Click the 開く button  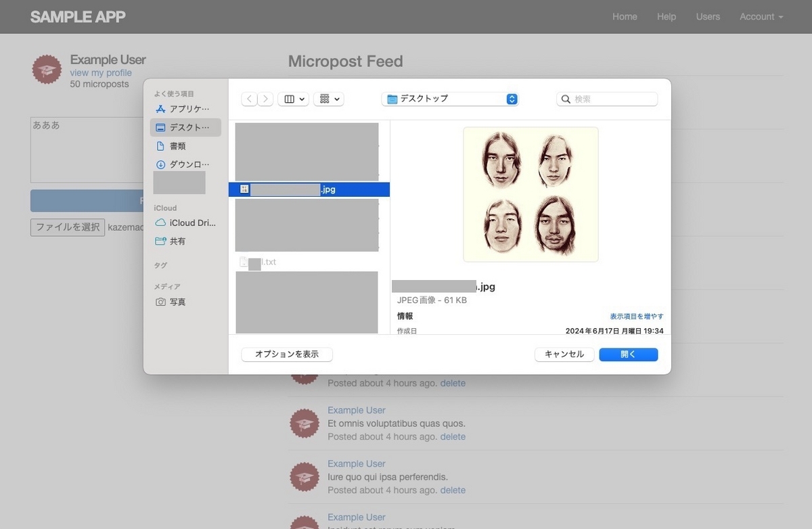(x=628, y=354)
